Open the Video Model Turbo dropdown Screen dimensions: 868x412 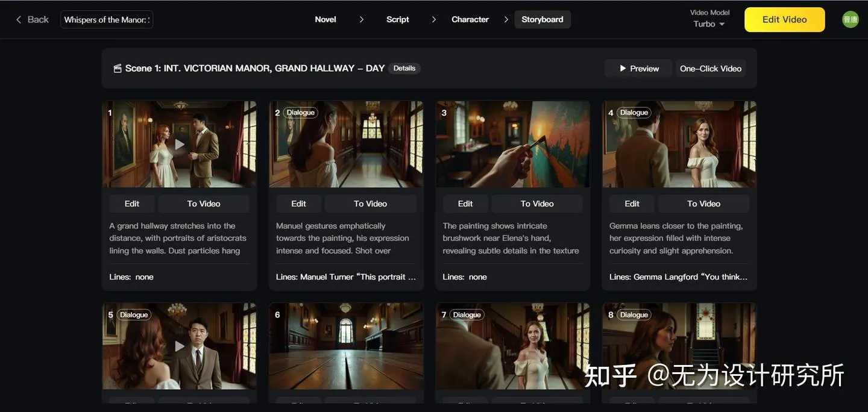coord(709,24)
